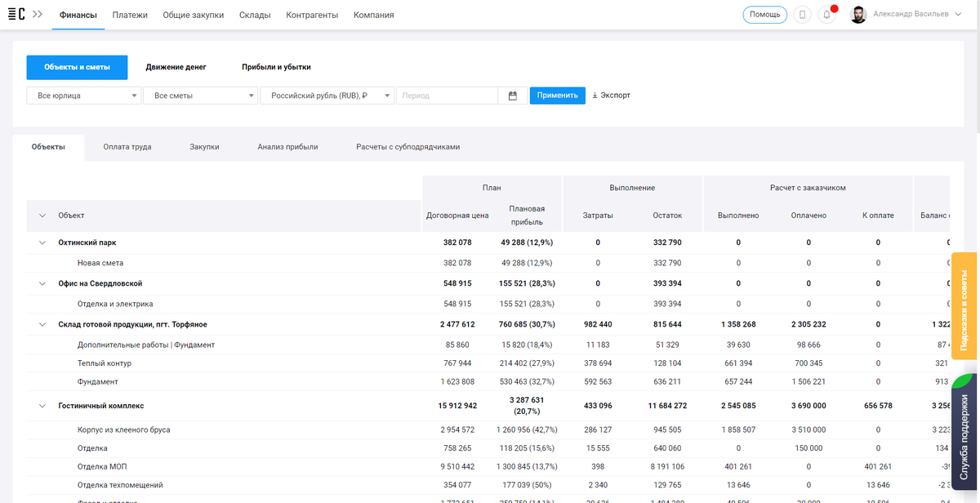The width and height of the screenshot is (980, 503).
Task: Select Новая смета row
Action: [488, 263]
